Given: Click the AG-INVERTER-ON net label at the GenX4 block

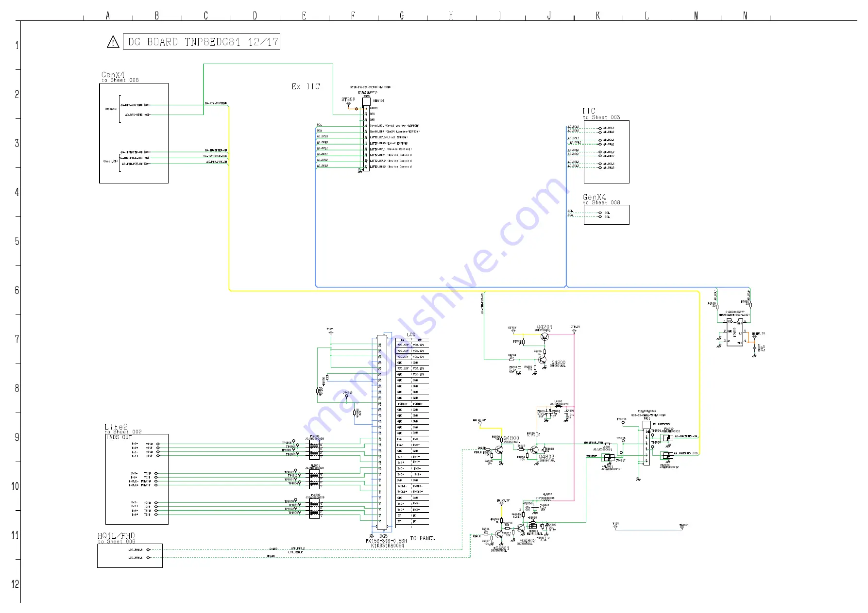Looking at the screenshot, I should (x=132, y=152).
